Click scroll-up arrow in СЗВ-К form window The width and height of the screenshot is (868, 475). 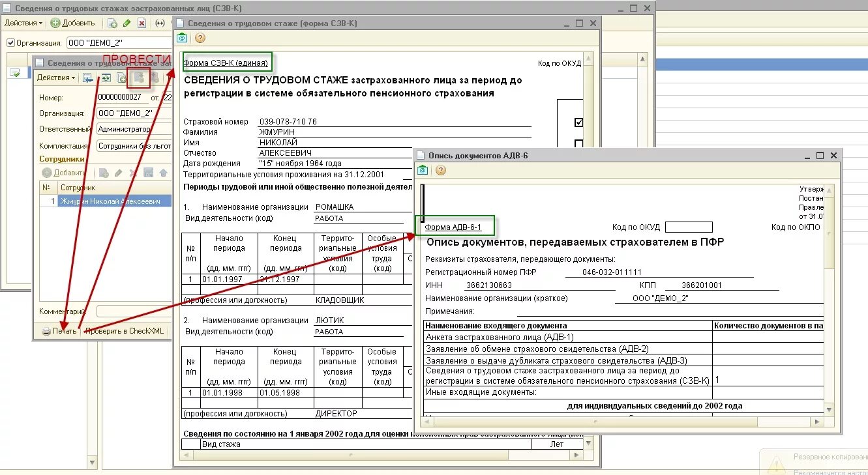[x=589, y=58]
